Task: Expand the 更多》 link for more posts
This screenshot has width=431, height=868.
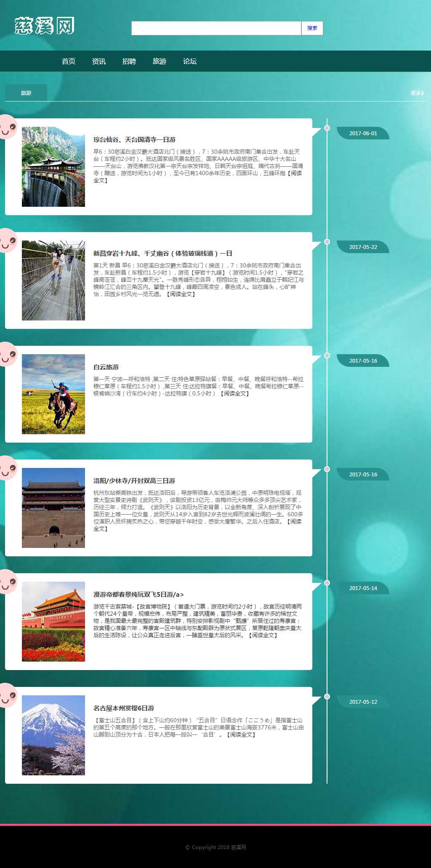Action: tap(417, 93)
